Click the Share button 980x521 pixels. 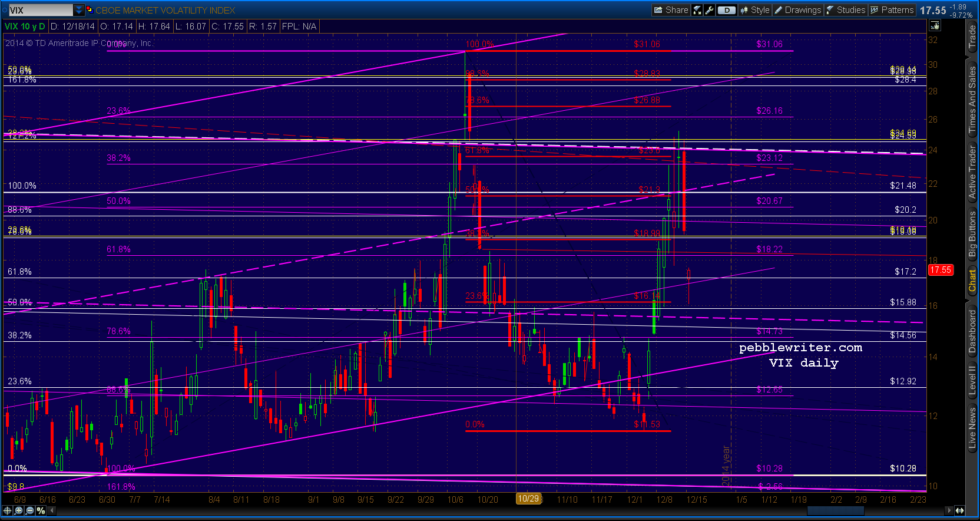click(671, 10)
